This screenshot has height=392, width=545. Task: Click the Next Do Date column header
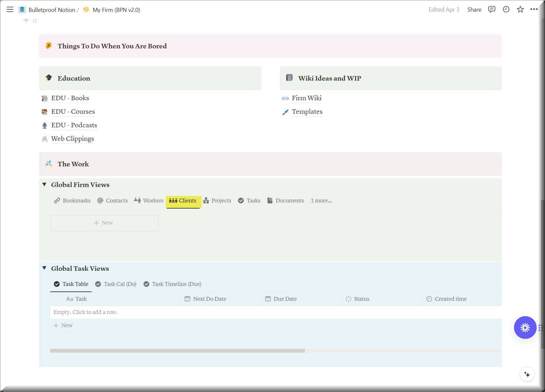(221, 299)
